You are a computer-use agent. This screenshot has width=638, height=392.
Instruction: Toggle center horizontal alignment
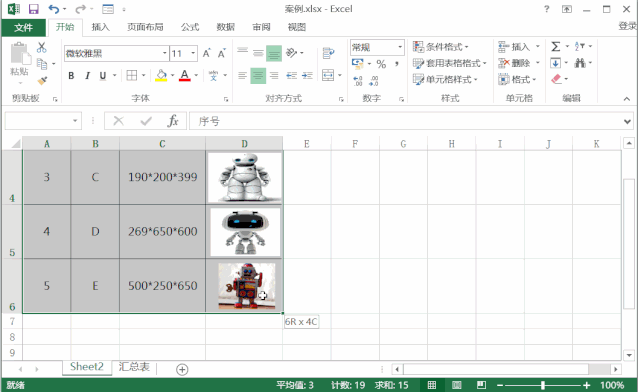pyautogui.click(x=258, y=76)
